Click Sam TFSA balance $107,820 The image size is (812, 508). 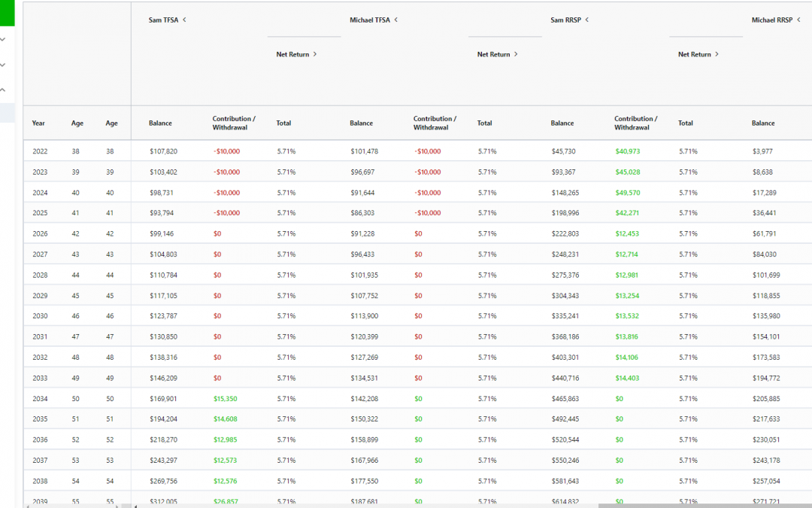pos(164,151)
